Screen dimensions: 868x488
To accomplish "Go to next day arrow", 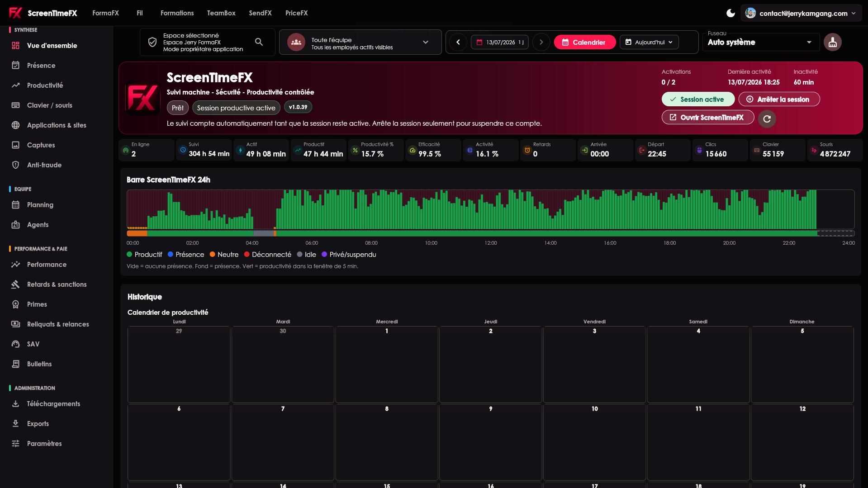I will pos(541,42).
